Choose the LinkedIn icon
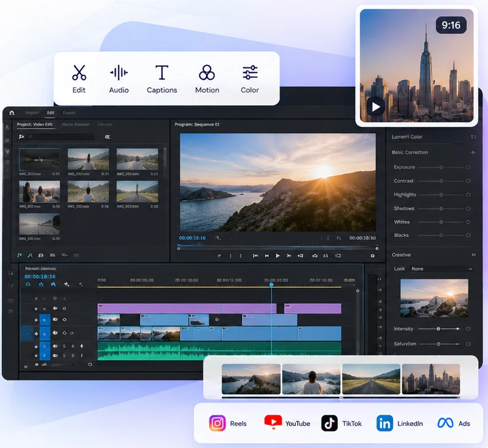The width and height of the screenshot is (488, 448). [385, 423]
